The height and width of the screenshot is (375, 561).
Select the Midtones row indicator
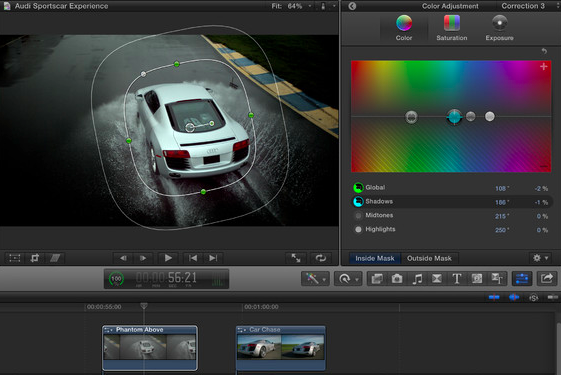(358, 215)
